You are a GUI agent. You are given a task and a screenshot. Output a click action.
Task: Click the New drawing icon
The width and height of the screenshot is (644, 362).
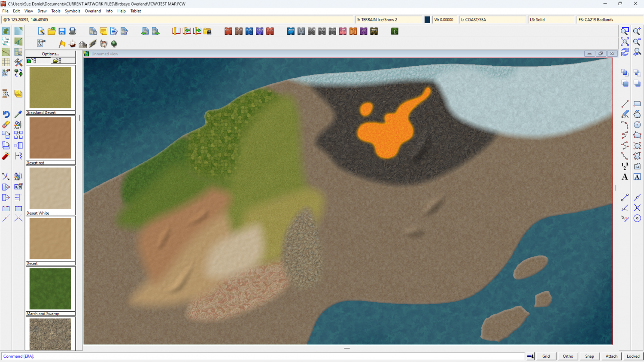click(x=41, y=31)
